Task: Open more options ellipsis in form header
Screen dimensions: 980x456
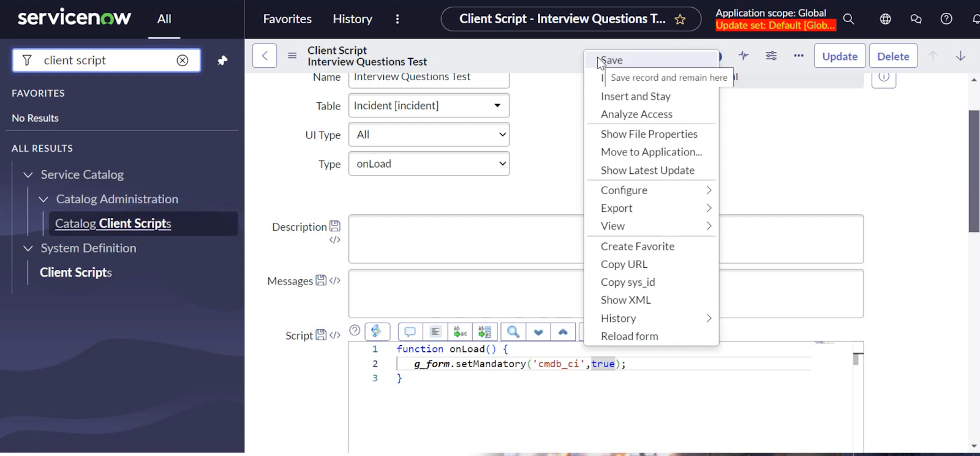Action: point(799,56)
